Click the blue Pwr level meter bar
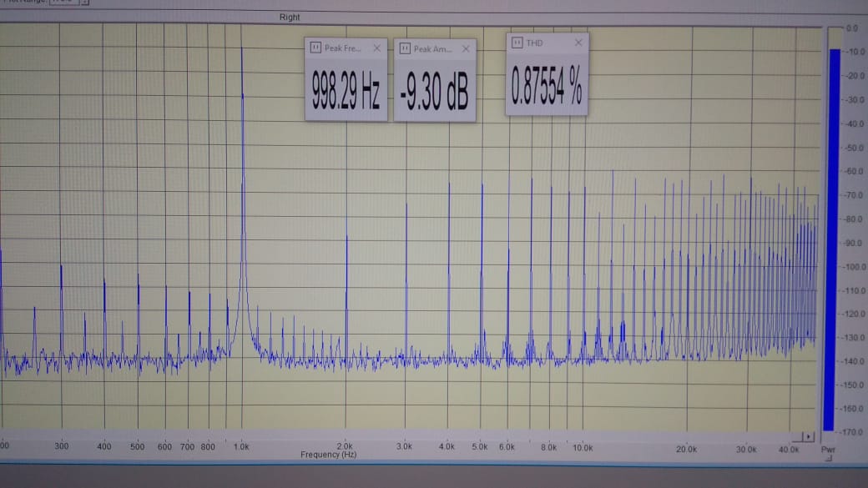Image resolution: width=868 pixels, height=488 pixels. tap(832, 239)
